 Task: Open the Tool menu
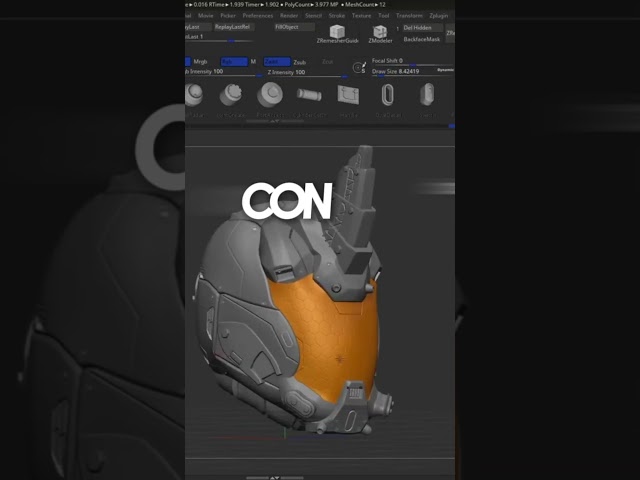(x=383, y=16)
